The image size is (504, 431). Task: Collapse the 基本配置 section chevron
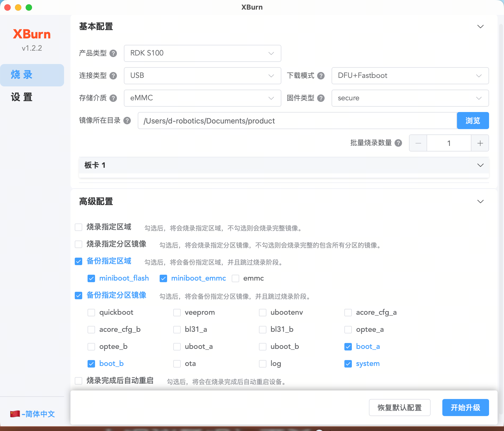[x=480, y=27]
